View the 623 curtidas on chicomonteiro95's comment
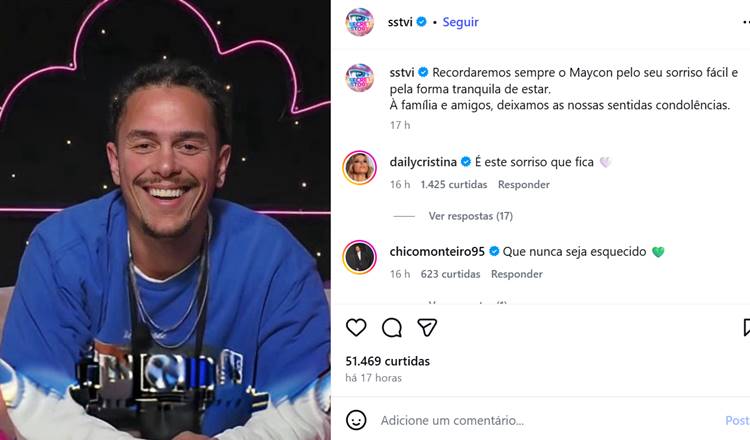 pyautogui.click(x=450, y=274)
